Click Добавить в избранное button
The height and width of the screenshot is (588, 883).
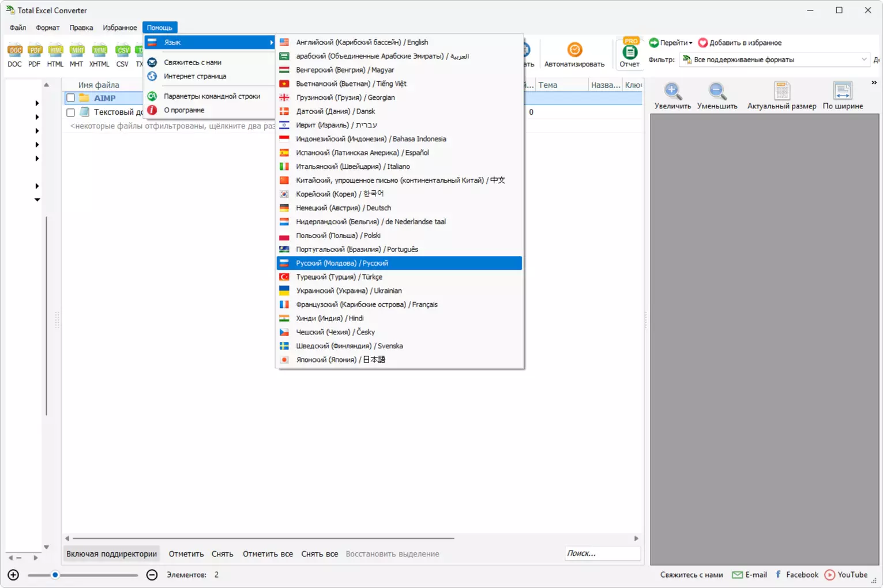pyautogui.click(x=740, y=43)
